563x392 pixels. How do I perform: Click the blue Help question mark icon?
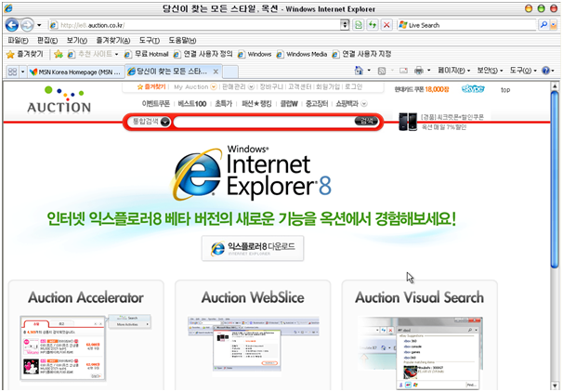point(545,71)
